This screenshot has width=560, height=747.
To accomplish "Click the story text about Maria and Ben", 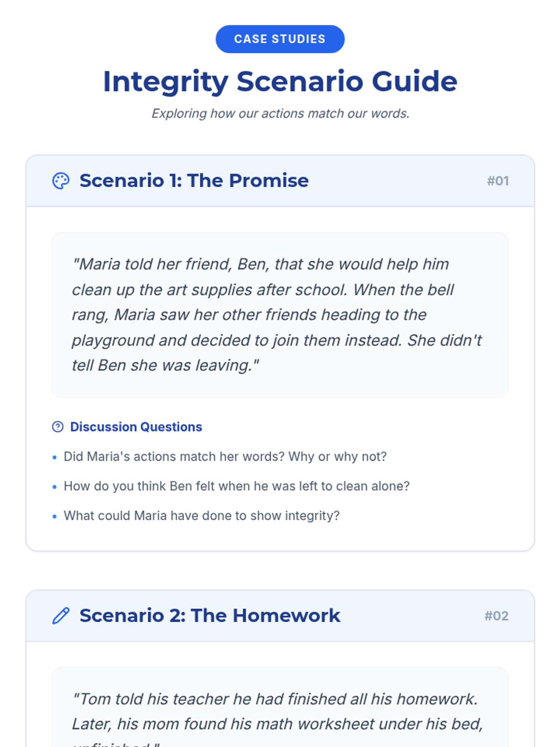I will (x=277, y=315).
